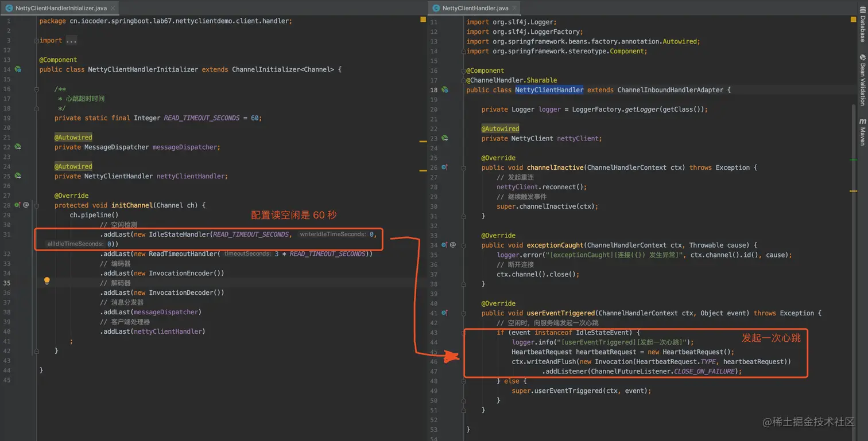Click Spring bean gutter icon beside NettyClientHandlerInitializer class
This screenshot has height=441, width=868.
click(x=18, y=69)
